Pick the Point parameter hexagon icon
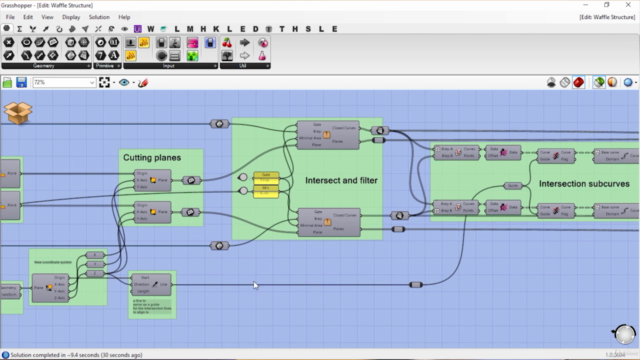Viewport: 640px width, 360px height. [x=9, y=42]
